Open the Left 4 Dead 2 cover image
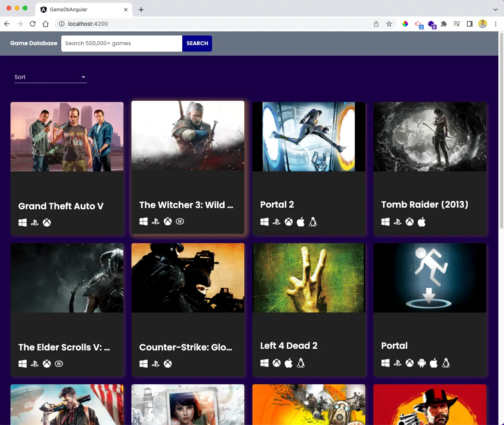This screenshot has width=504, height=425. (x=309, y=278)
